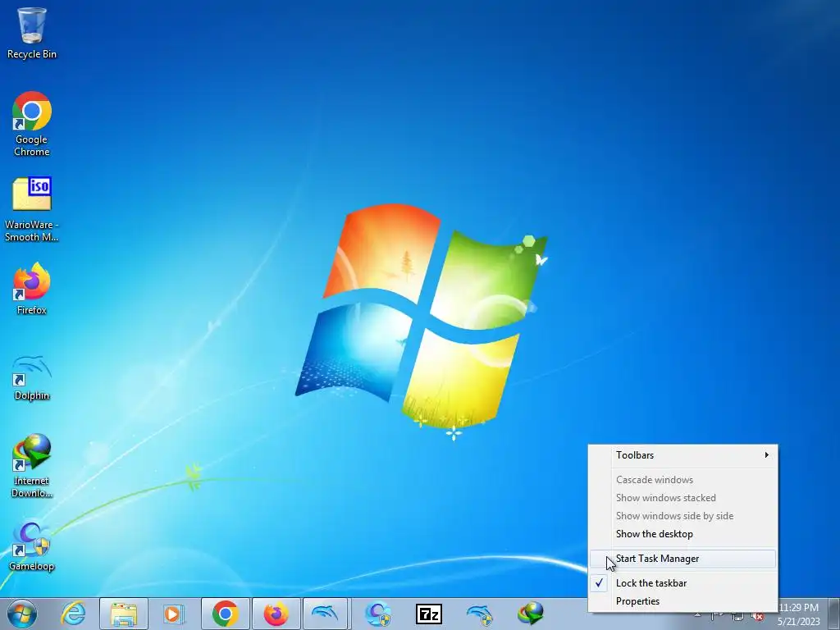Click the Gameloop icon on the taskbar

(x=377, y=614)
